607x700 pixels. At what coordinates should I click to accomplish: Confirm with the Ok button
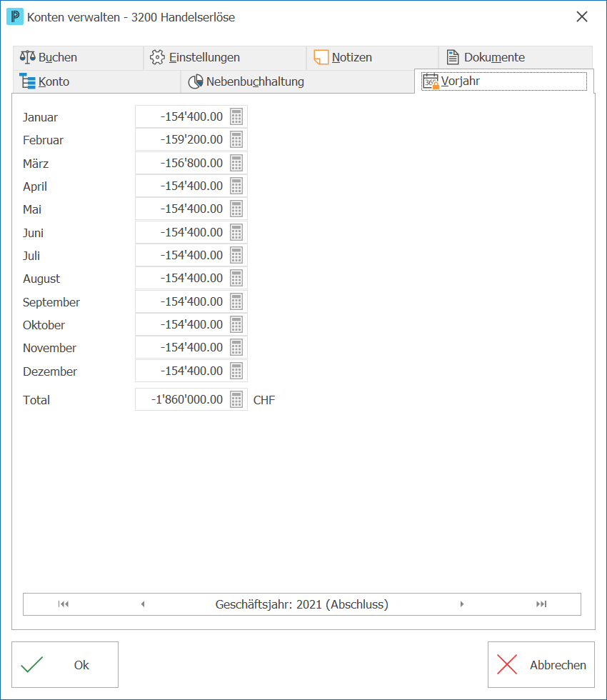tap(65, 665)
